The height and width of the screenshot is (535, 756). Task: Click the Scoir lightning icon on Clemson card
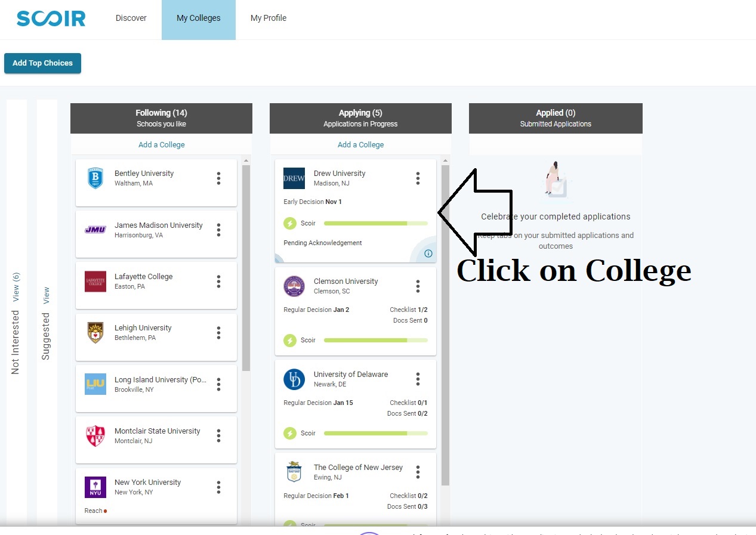(290, 341)
